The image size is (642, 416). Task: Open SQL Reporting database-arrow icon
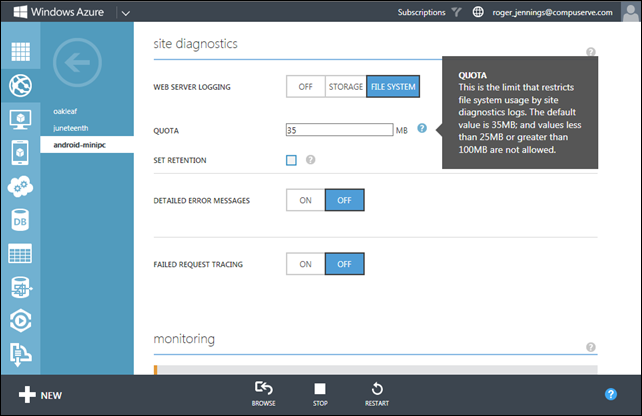pyautogui.click(x=20, y=287)
